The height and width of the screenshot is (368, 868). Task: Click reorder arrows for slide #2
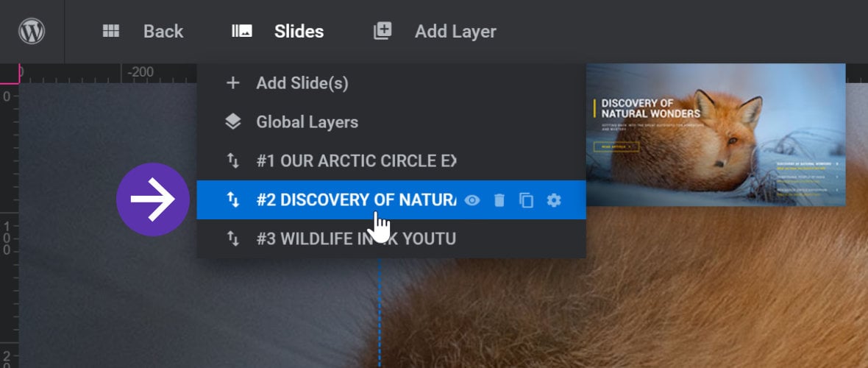[x=233, y=199]
